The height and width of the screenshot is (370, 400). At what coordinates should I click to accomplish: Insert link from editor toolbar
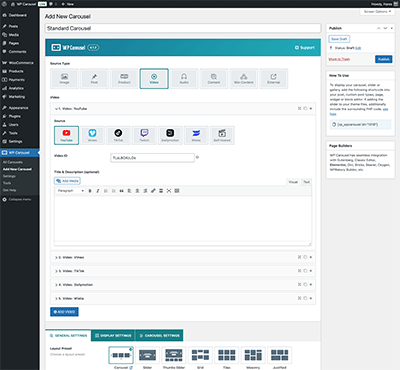point(153,191)
